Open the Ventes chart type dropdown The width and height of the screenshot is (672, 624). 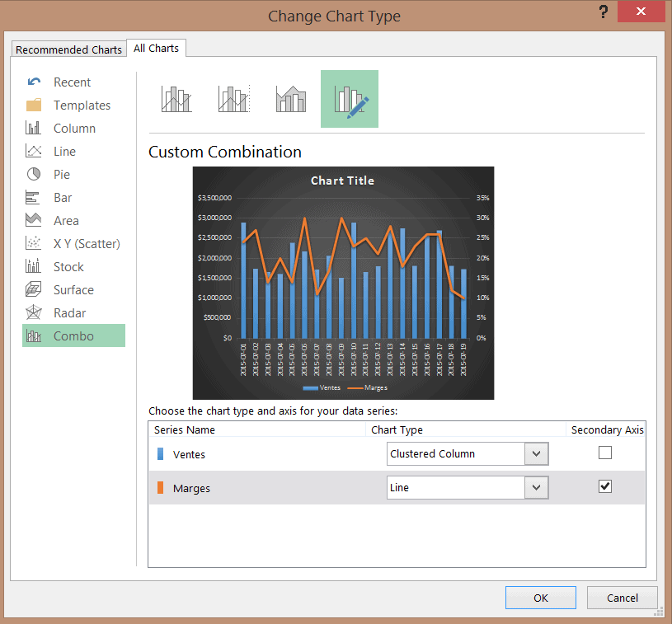[x=536, y=453]
